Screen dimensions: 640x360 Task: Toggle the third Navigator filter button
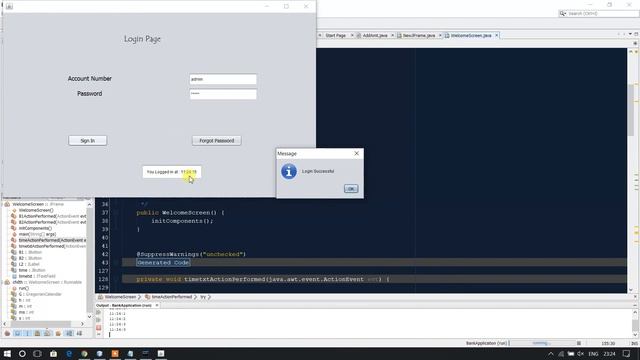pyautogui.click(x=27, y=333)
